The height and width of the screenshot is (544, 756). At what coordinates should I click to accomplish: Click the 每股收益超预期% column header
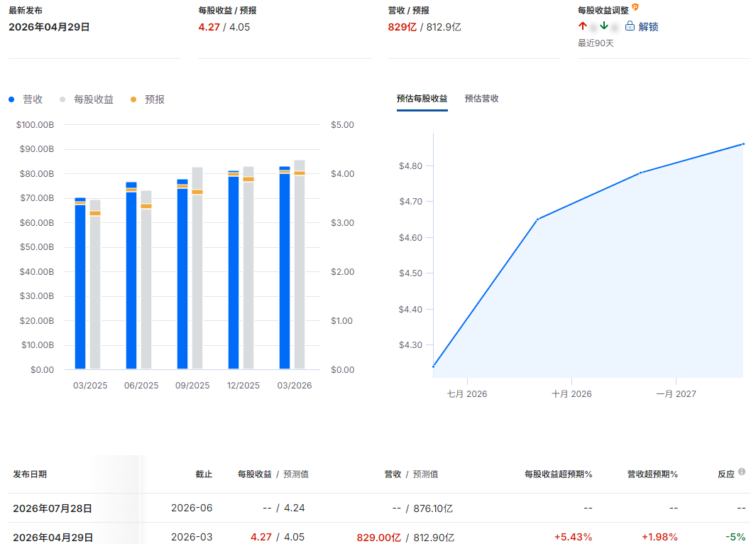559,474
